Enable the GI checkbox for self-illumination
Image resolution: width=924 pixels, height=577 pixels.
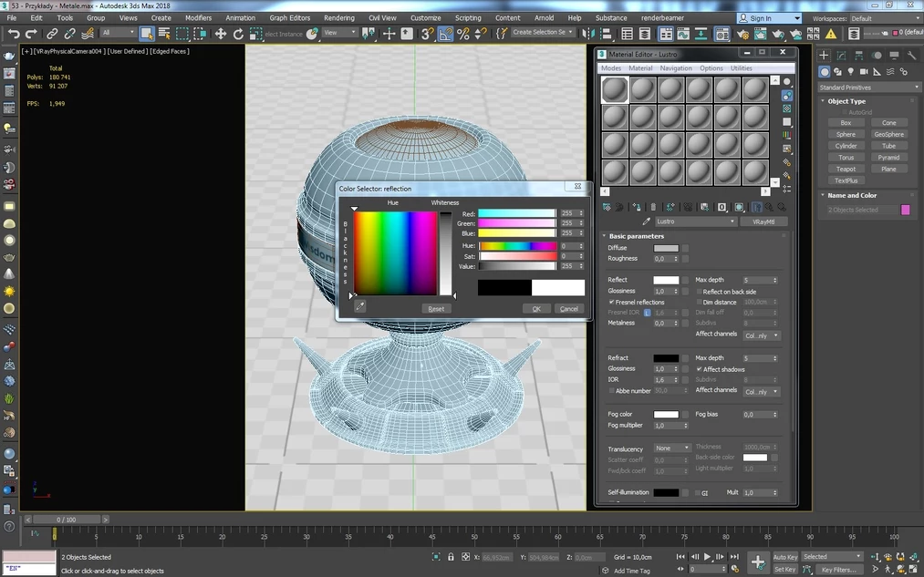[x=698, y=493]
